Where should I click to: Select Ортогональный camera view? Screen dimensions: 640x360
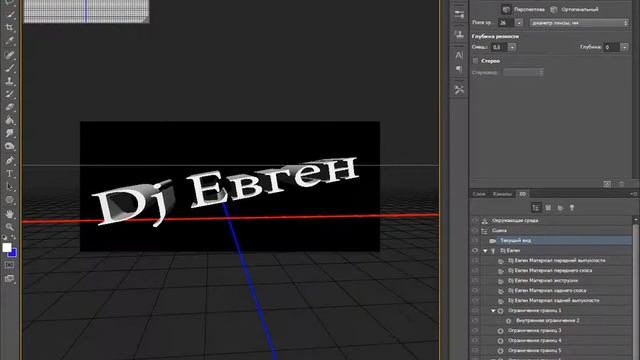574,9
